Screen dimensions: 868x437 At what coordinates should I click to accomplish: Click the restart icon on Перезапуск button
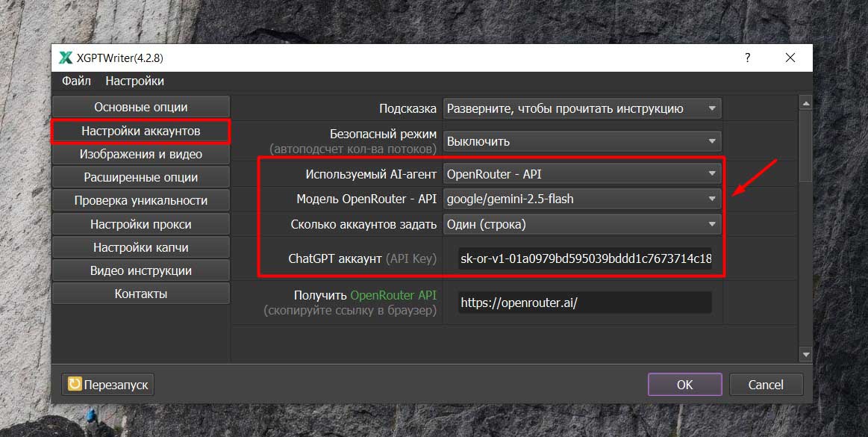click(x=75, y=385)
